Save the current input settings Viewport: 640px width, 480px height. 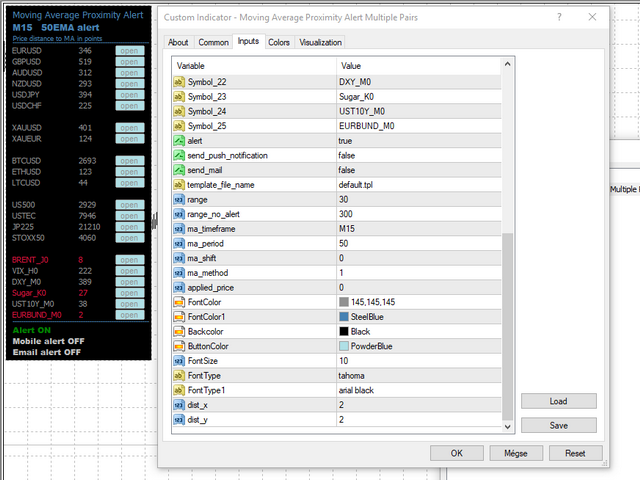pyautogui.click(x=558, y=425)
